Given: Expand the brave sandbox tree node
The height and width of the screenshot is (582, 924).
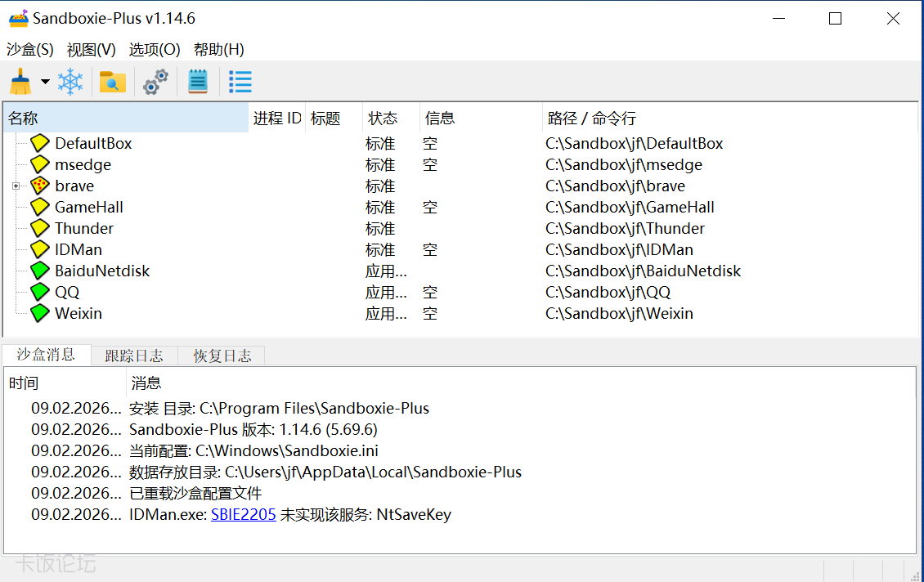Looking at the screenshot, I should [16, 186].
